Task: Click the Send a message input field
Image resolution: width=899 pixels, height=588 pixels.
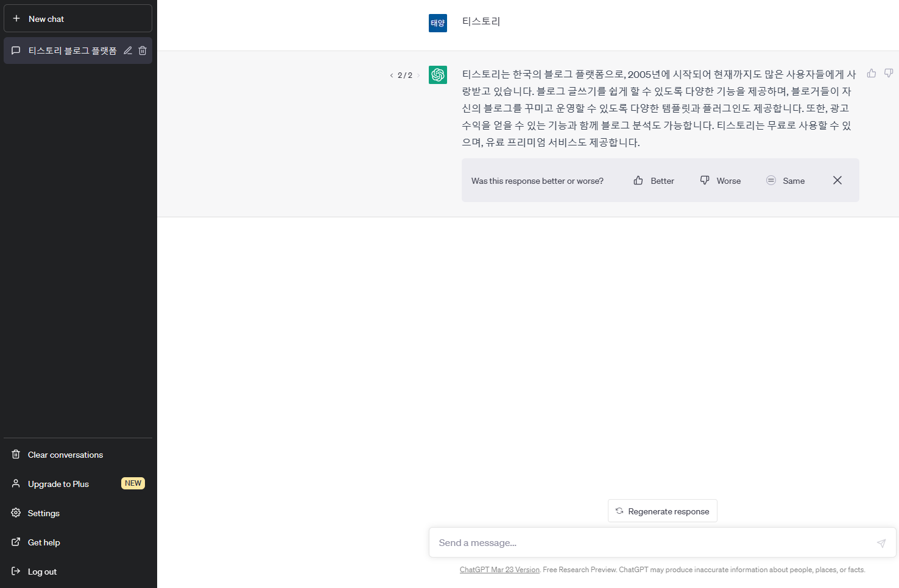Action: [x=609, y=542]
